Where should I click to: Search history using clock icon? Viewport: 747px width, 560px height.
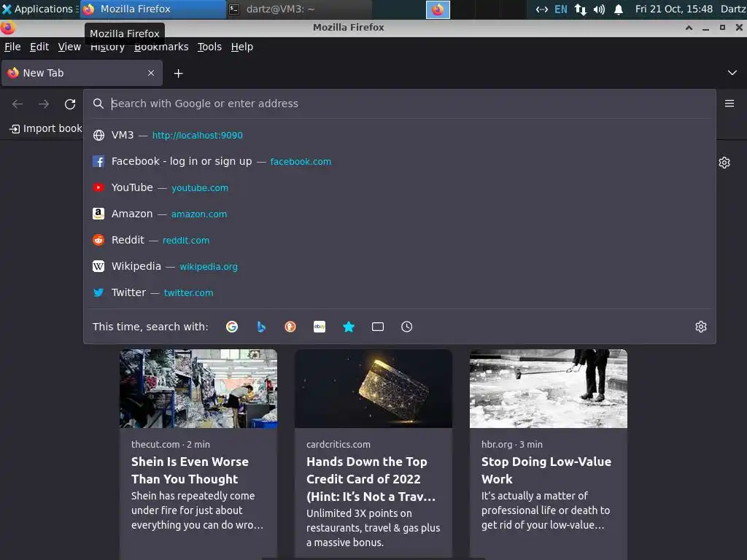point(407,327)
